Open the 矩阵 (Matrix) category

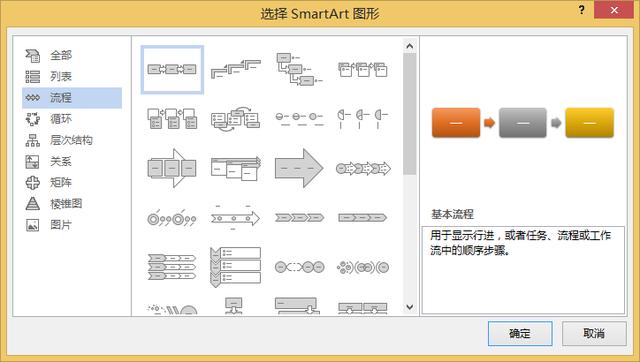72,182
